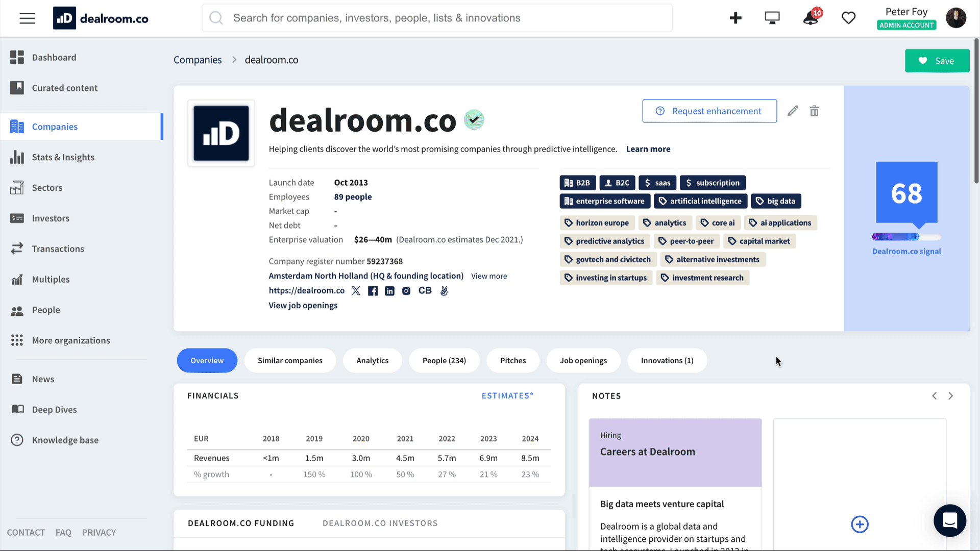Open Peter Foy profile avatar
Image resolution: width=980 pixels, height=551 pixels.
tap(955, 18)
